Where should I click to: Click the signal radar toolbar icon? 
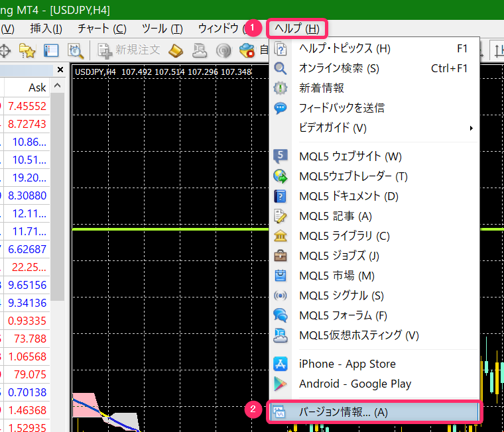pos(223,51)
